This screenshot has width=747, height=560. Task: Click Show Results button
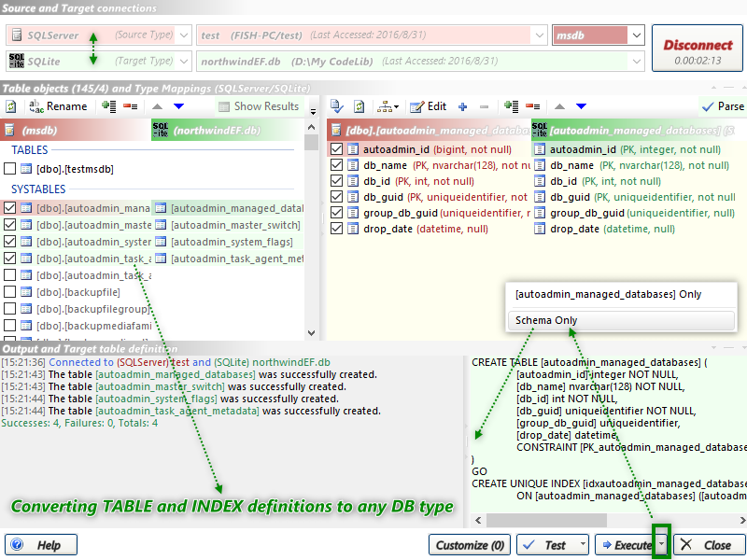[x=259, y=106]
